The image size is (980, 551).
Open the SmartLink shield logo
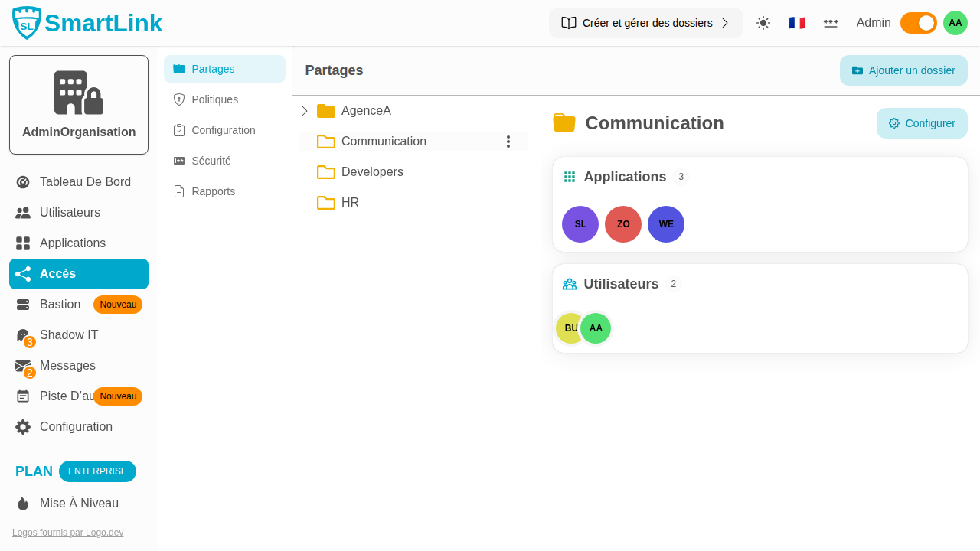pos(27,23)
